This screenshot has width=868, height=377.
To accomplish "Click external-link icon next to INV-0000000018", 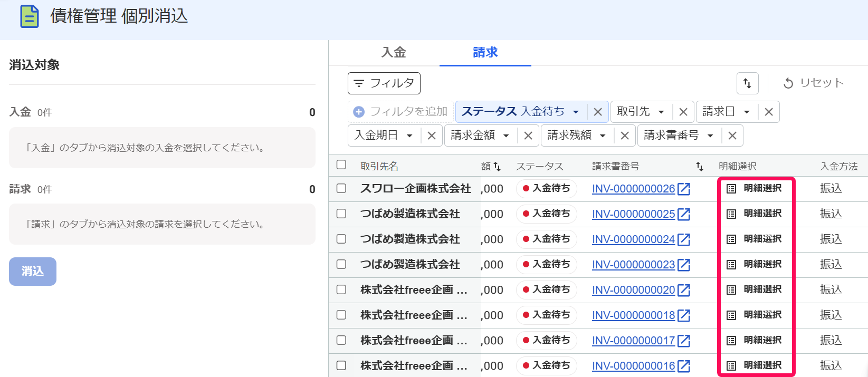I will (684, 315).
